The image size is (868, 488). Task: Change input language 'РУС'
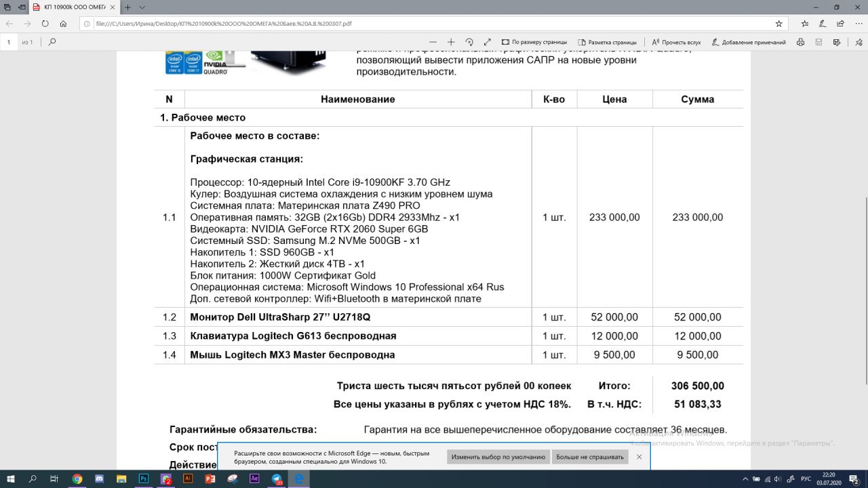pyautogui.click(x=806, y=479)
